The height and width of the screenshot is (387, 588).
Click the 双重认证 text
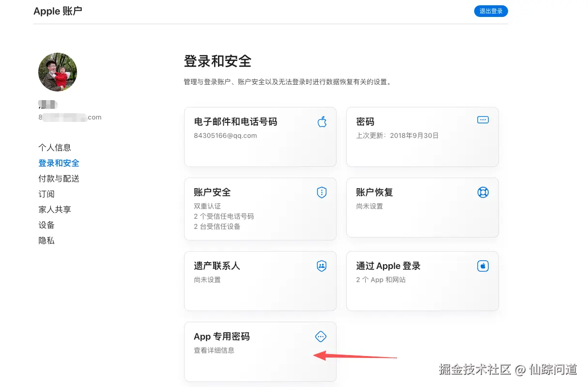pos(207,206)
